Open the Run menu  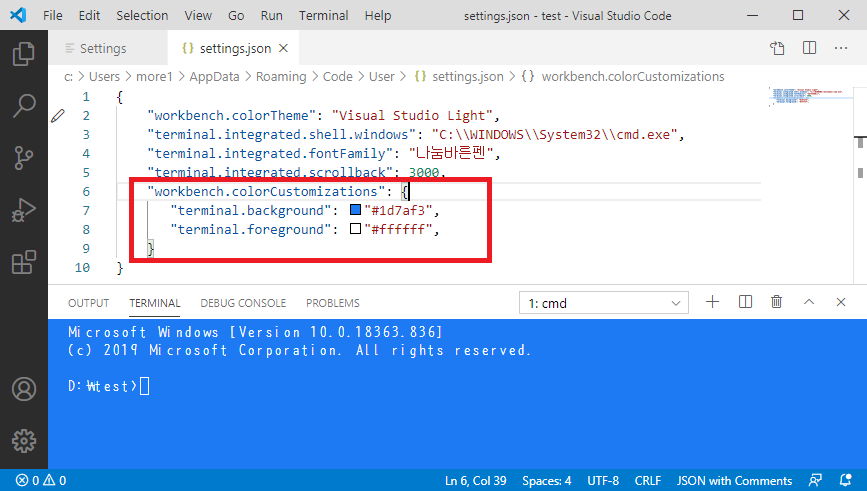click(271, 15)
